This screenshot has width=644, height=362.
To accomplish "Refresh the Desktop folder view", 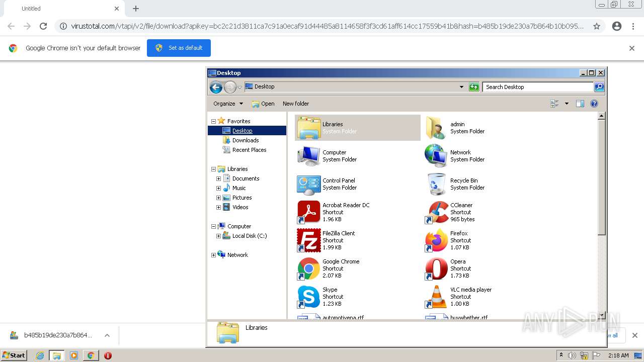I will tap(474, 87).
